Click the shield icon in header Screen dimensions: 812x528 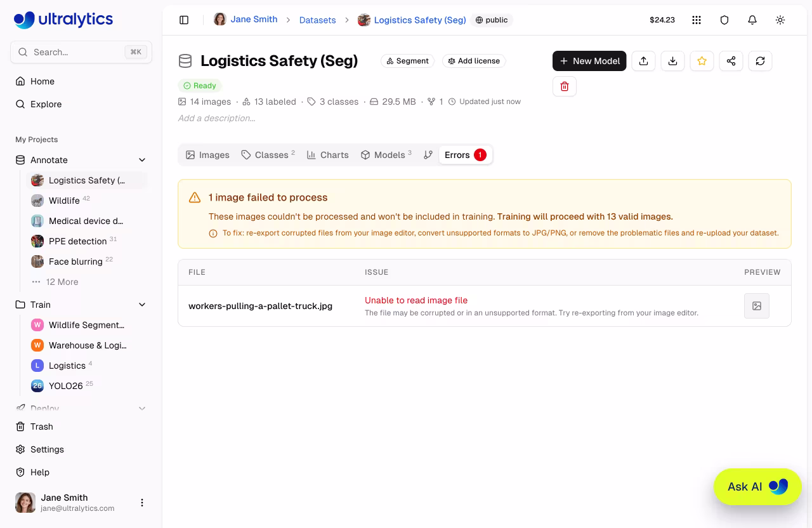[724, 20]
